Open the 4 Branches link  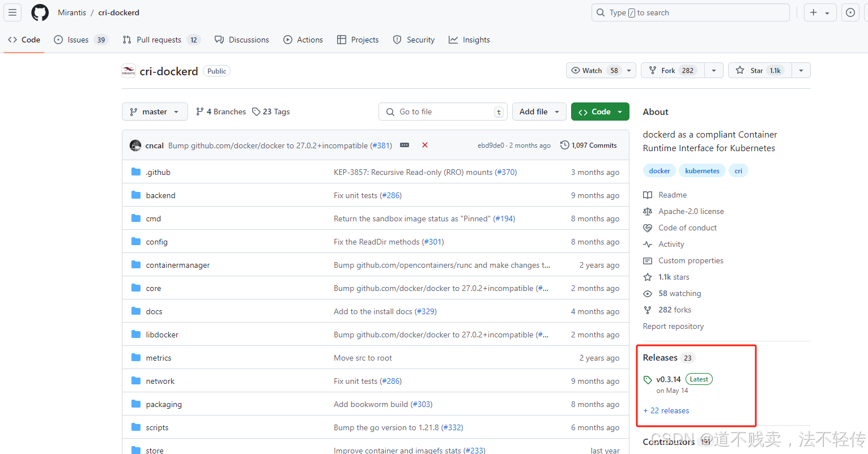(x=221, y=112)
